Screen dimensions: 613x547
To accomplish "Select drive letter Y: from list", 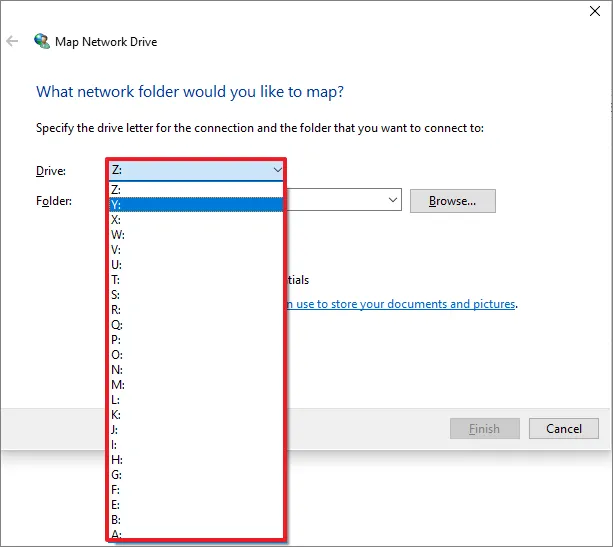I will pyautogui.click(x=195, y=204).
